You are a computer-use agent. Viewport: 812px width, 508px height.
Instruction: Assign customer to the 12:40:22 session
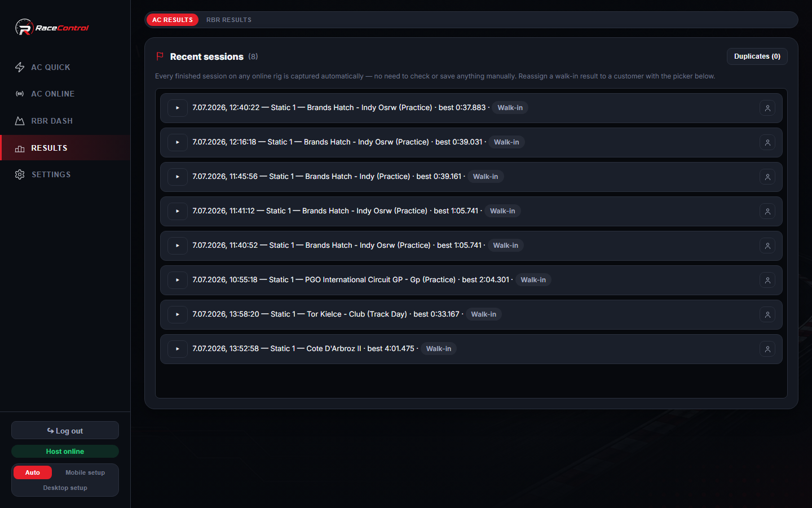point(767,108)
